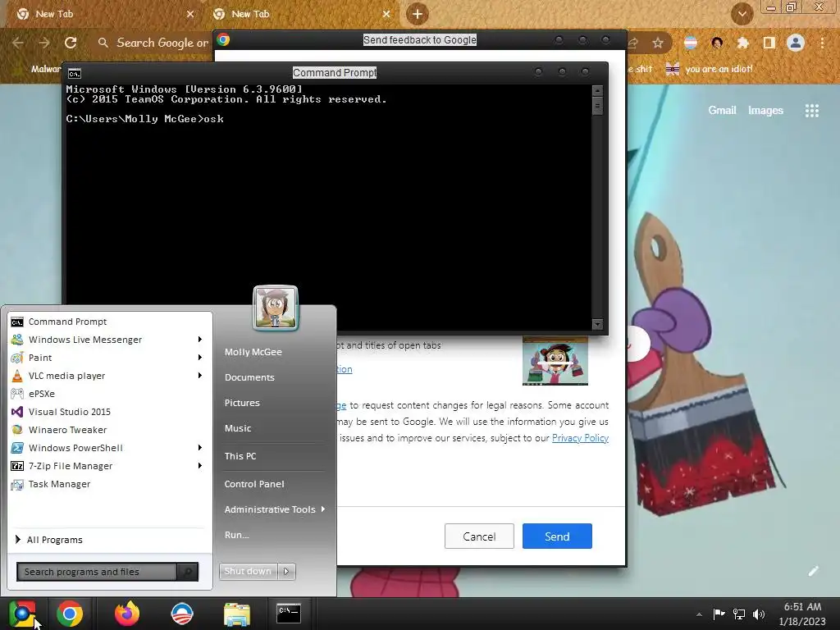Screen dimensions: 840x630
Task: Expand Paint jump list arrow
Action: point(200,358)
